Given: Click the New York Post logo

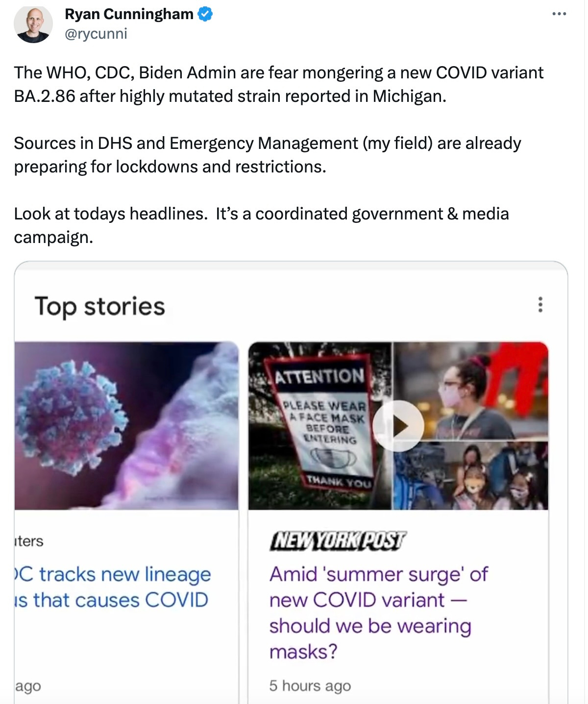Looking at the screenshot, I should (x=338, y=541).
